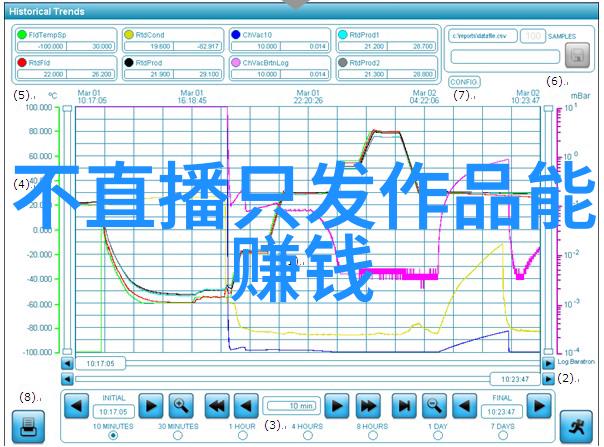Click the empty field below the file path
Viewport: 604px width, 447px height.
[505, 57]
